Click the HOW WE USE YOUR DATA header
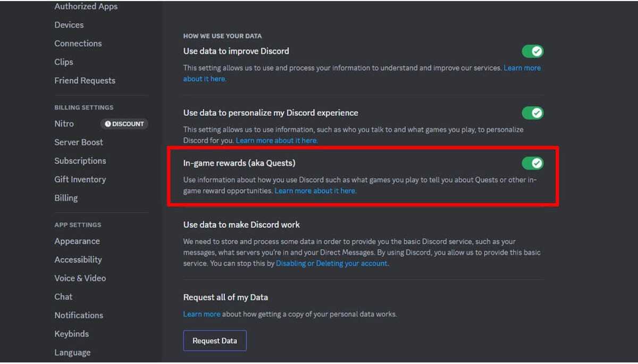The image size is (638, 364). point(222,36)
